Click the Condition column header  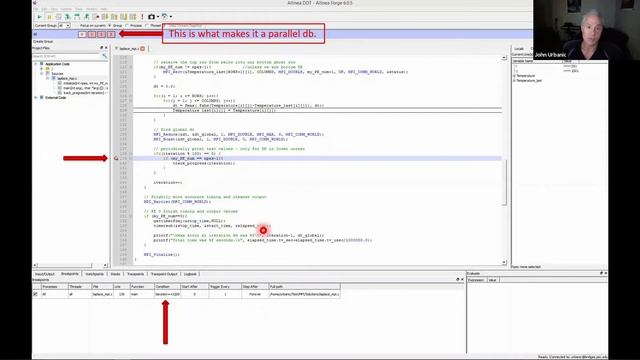(x=167, y=287)
